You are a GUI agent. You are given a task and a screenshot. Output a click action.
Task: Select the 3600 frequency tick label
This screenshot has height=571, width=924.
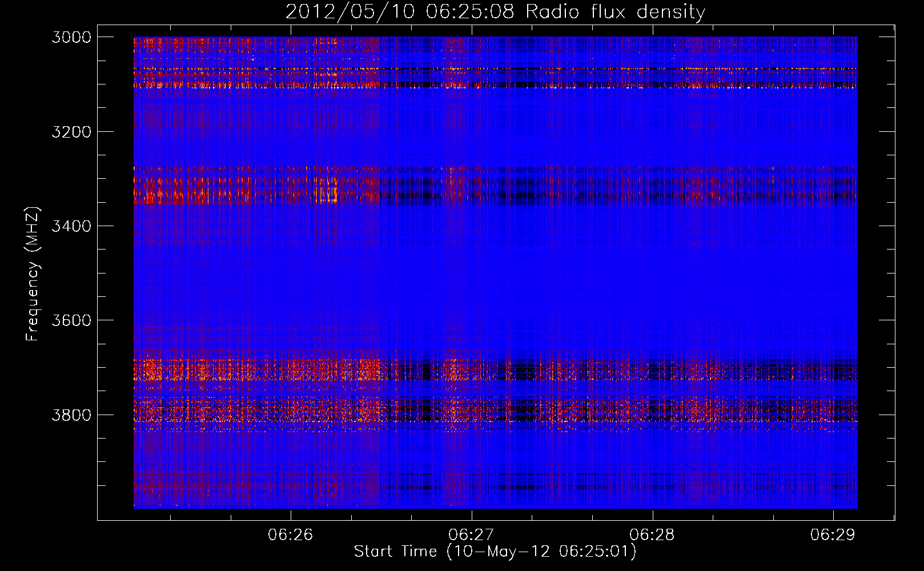click(x=71, y=320)
